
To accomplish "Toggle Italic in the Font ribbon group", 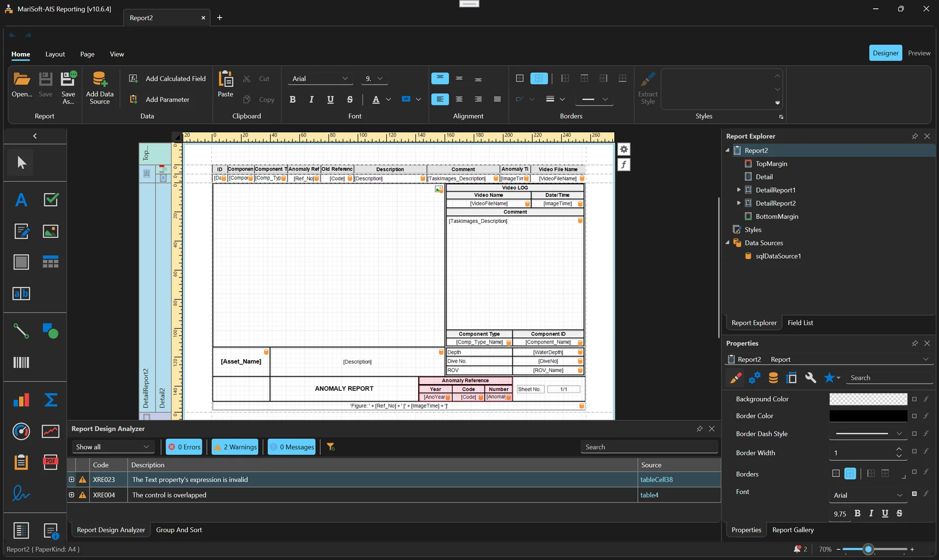I will point(312,99).
